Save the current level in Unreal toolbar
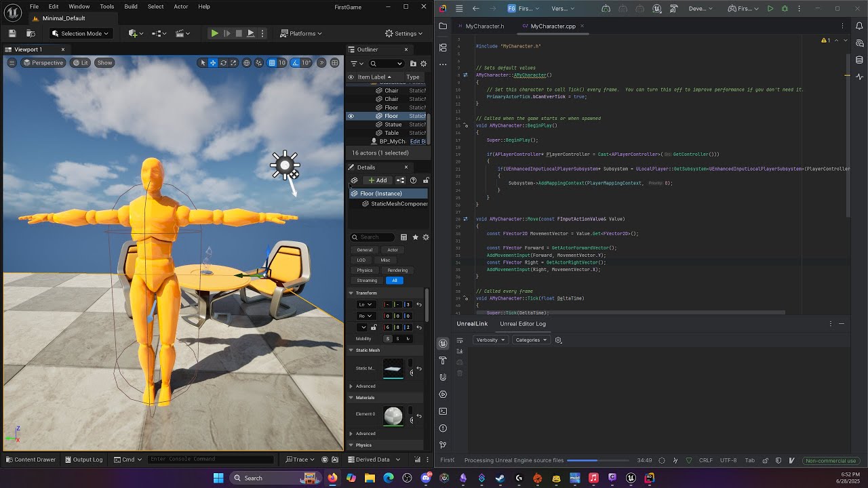868x488 pixels. pyautogui.click(x=12, y=33)
